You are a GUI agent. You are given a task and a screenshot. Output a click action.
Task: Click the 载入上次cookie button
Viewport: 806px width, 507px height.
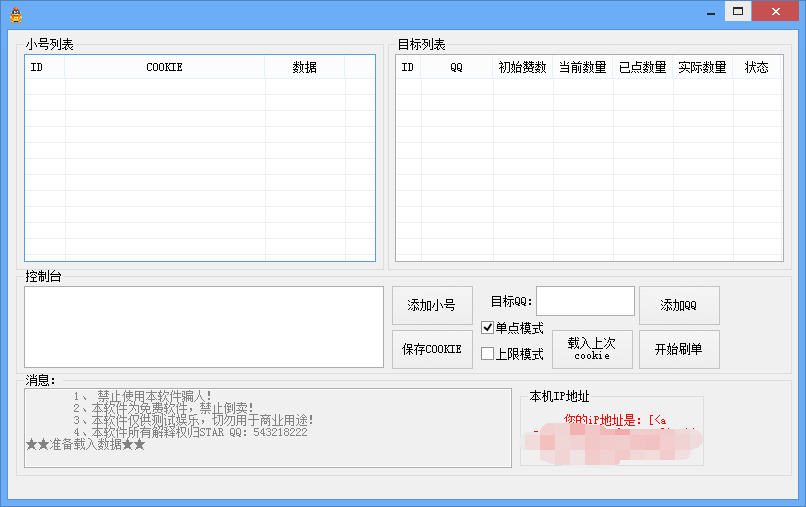point(592,349)
